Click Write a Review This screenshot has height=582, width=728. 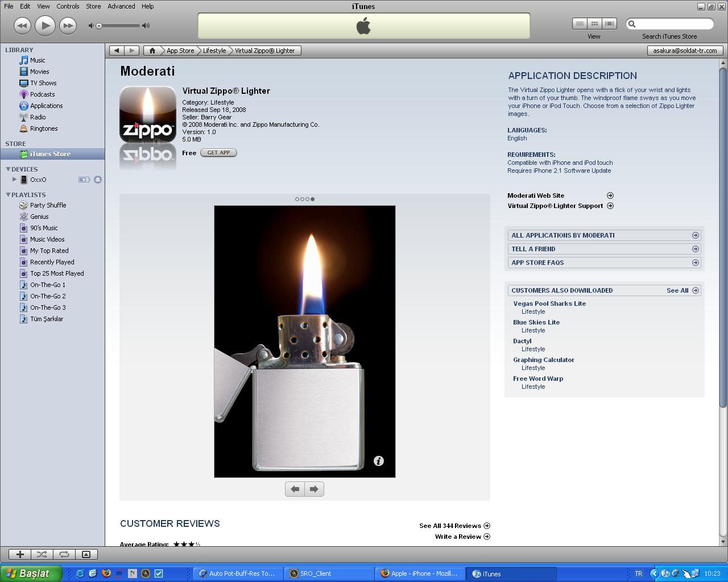[x=462, y=537]
